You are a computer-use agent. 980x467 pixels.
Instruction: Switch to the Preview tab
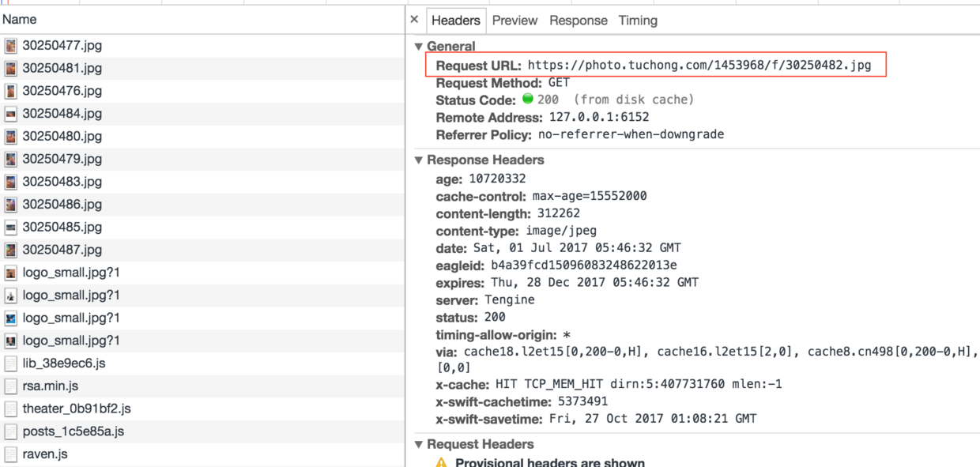tap(514, 21)
